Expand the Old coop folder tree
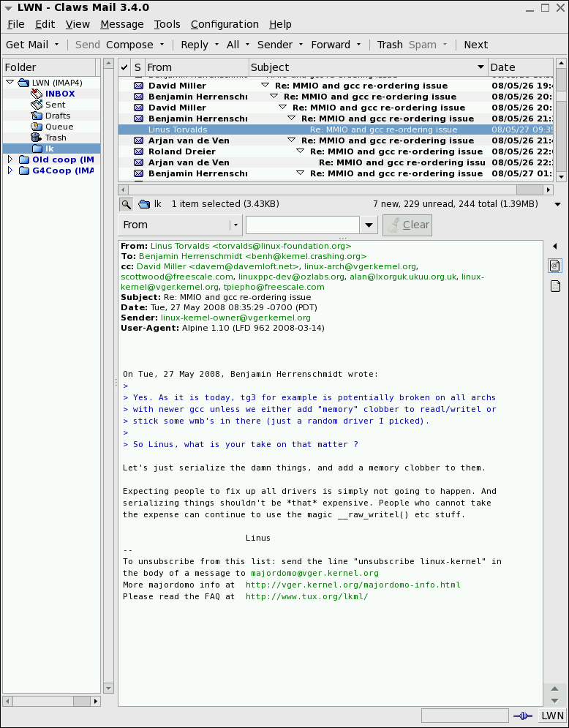Viewport: 569px width, 728px height. coord(10,160)
